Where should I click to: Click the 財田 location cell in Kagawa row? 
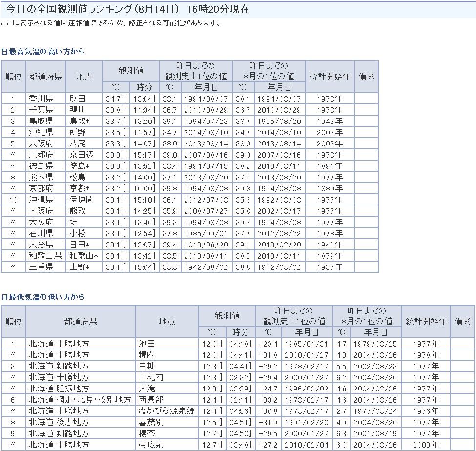(78, 99)
